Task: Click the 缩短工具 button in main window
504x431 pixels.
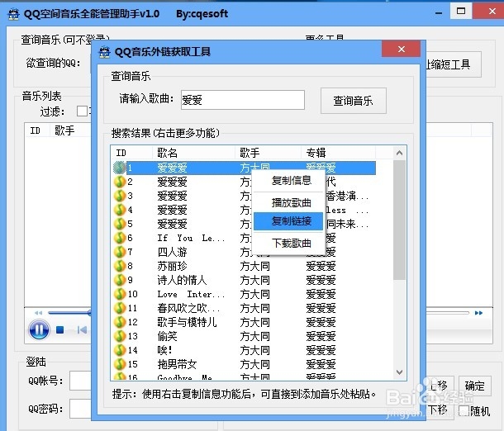Action: (454, 64)
